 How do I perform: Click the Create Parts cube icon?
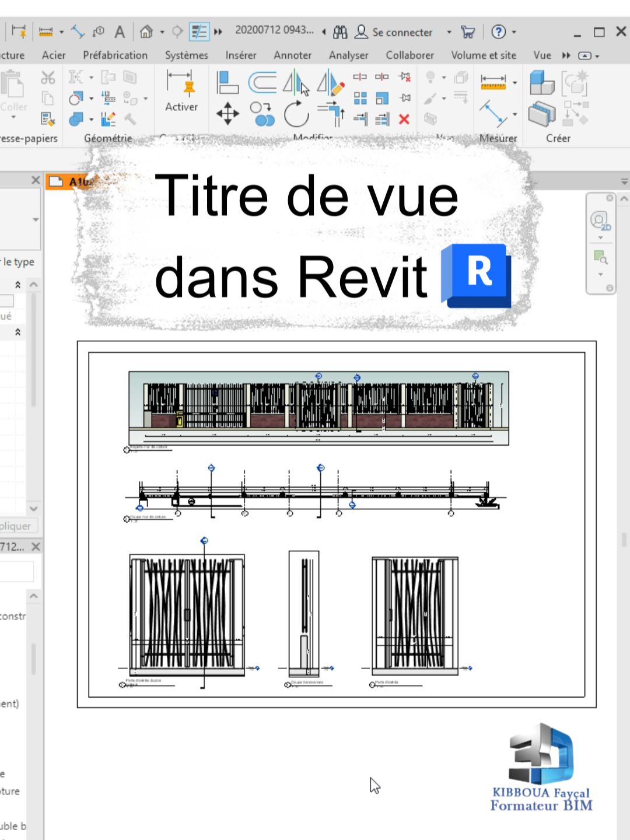pyautogui.click(x=542, y=82)
